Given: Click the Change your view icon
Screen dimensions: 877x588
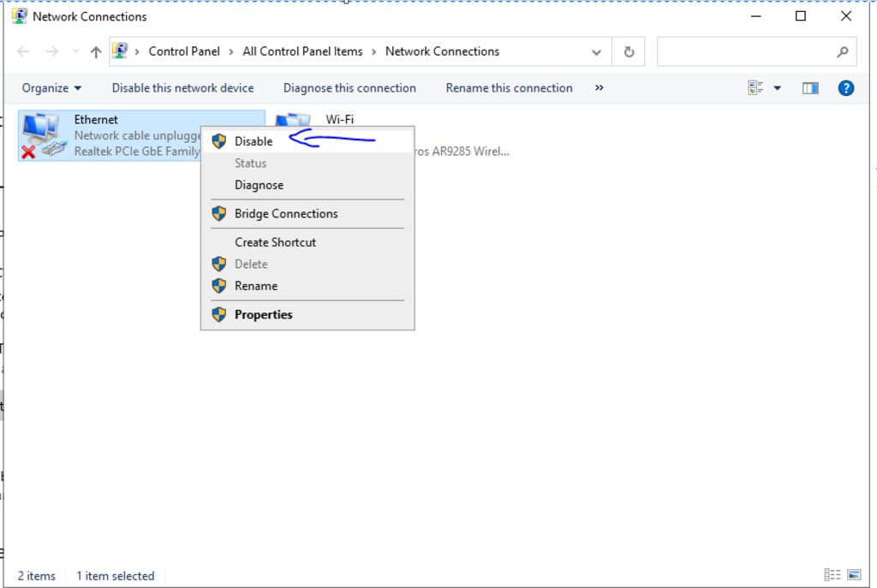Looking at the screenshot, I should point(755,88).
